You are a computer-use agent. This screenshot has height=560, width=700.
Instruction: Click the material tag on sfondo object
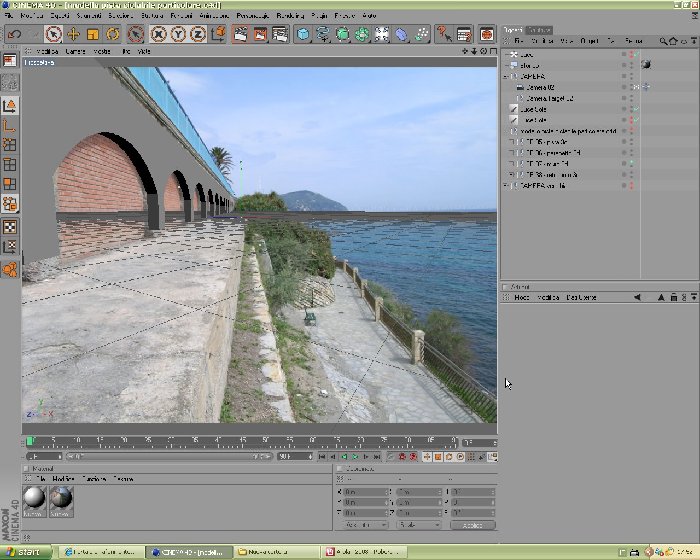pyautogui.click(x=646, y=65)
